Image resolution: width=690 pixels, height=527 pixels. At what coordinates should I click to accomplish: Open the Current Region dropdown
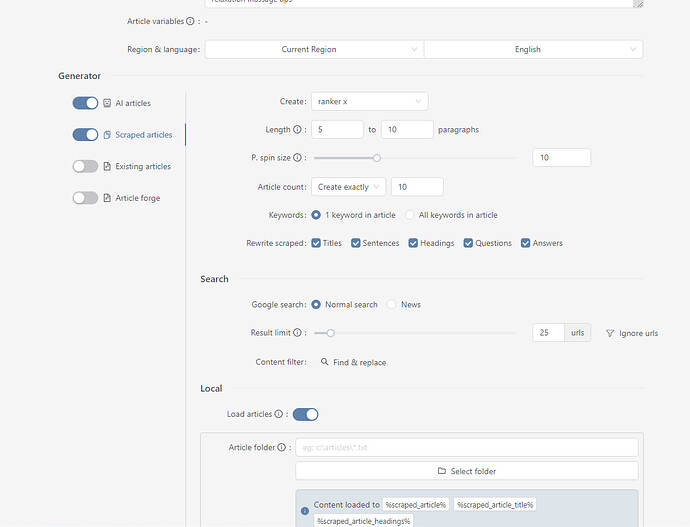click(x=314, y=49)
